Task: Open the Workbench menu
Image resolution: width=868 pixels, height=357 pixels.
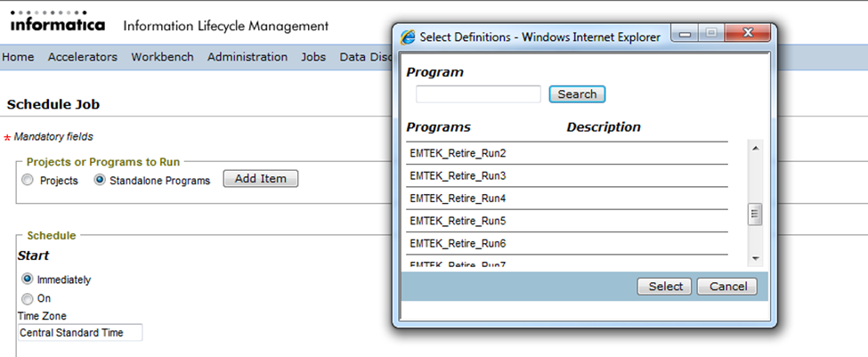Action: [x=162, y=57]
